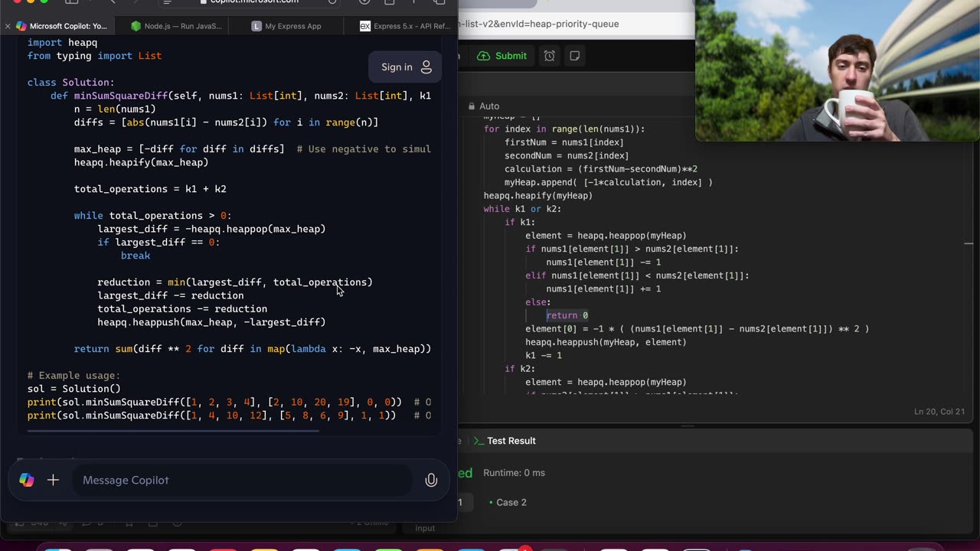
Task: Open the Test Result tab in LeetCode
Action: tap(504, 441)
